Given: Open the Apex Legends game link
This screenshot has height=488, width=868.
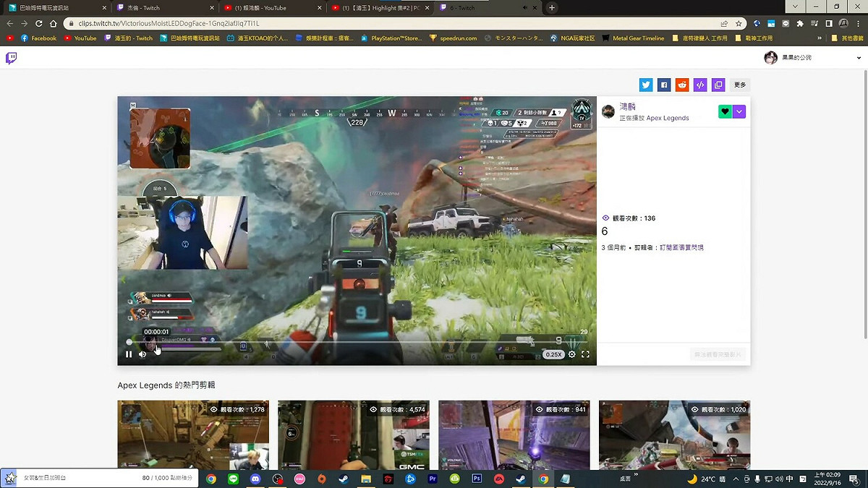Looking at the screenshot, I should click(668, 118).
